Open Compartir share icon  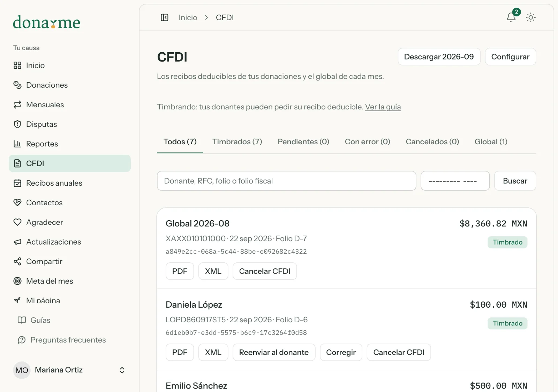pyautogui.click(x=17, y=261)
